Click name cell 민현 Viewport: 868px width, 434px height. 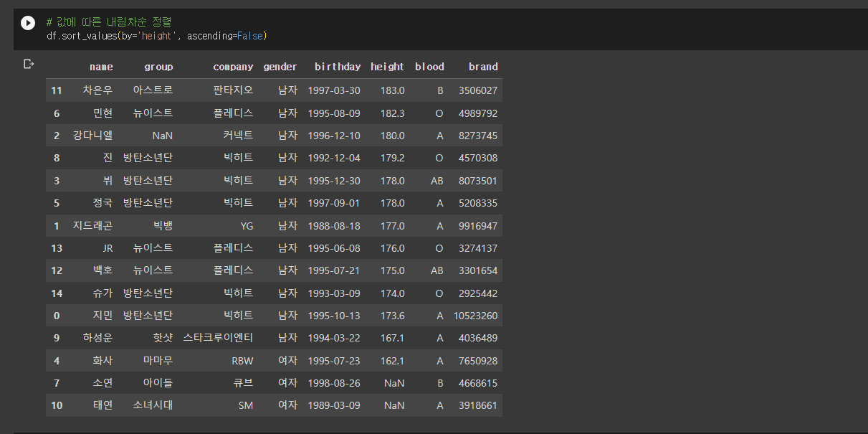pyautogui.click(x=102, y=113)
